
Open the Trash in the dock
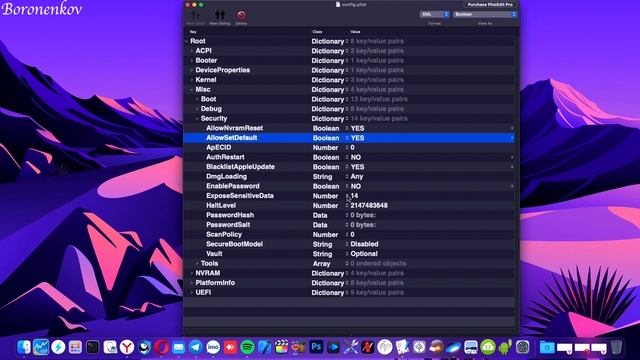(616, 347)
